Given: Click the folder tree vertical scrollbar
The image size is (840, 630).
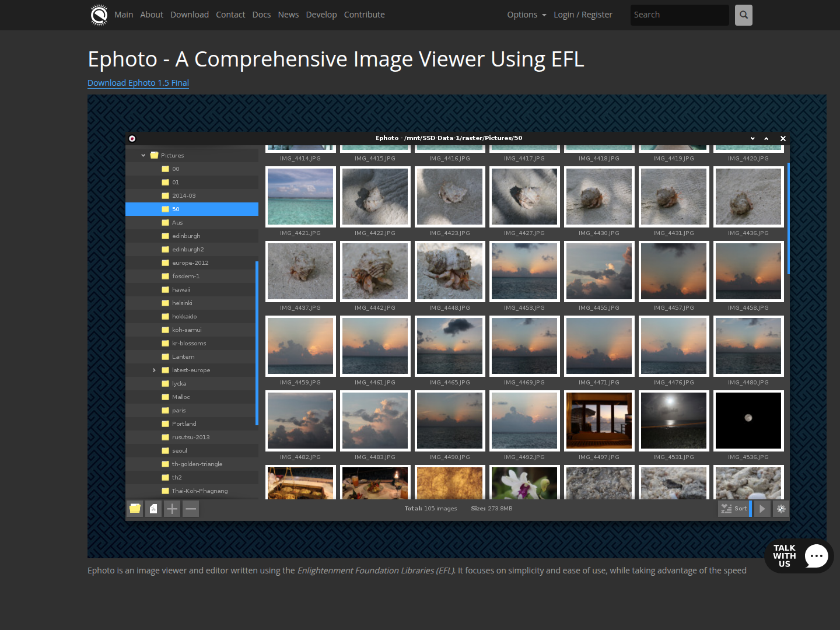Looking at the screenshot, I should click(257, 344).
